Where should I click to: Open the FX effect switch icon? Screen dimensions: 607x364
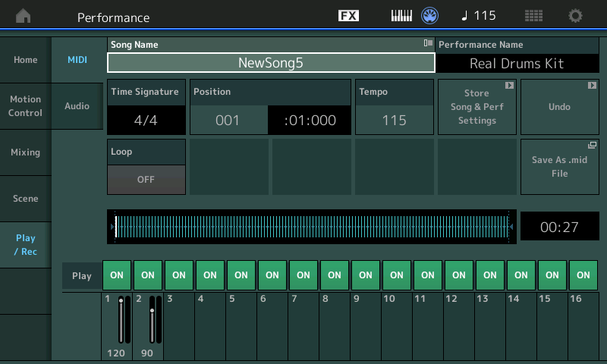click(x=348, y=16)
